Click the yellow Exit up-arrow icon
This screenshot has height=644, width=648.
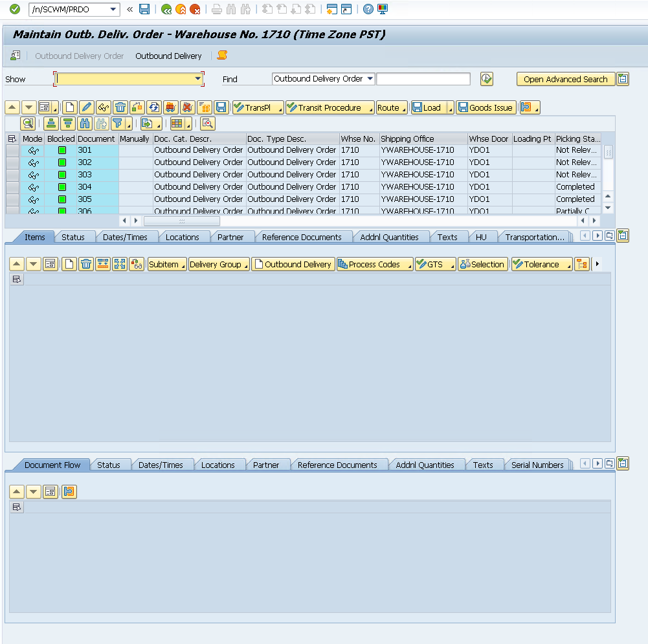click(181, 9)
